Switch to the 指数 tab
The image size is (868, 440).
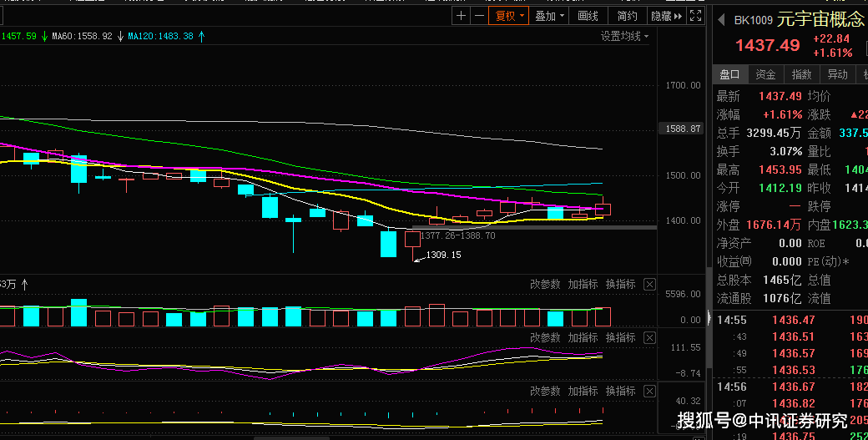tap(801, 74)
